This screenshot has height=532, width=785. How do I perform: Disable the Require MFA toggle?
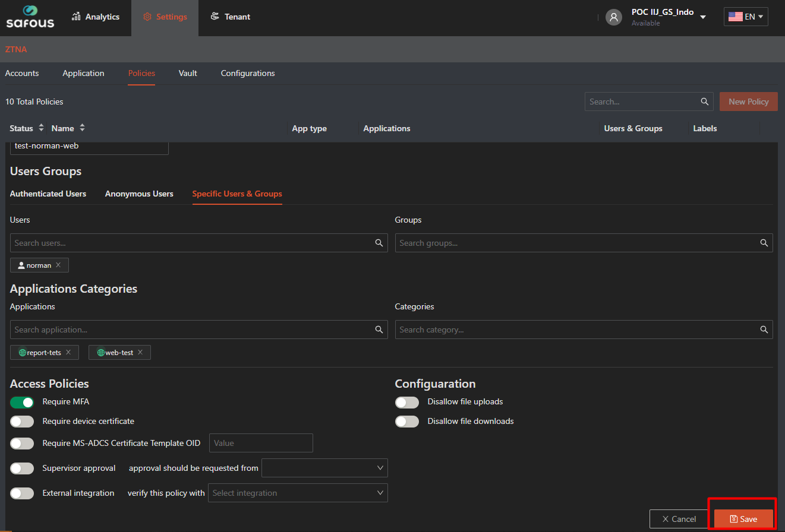click(x=22, y=403)
